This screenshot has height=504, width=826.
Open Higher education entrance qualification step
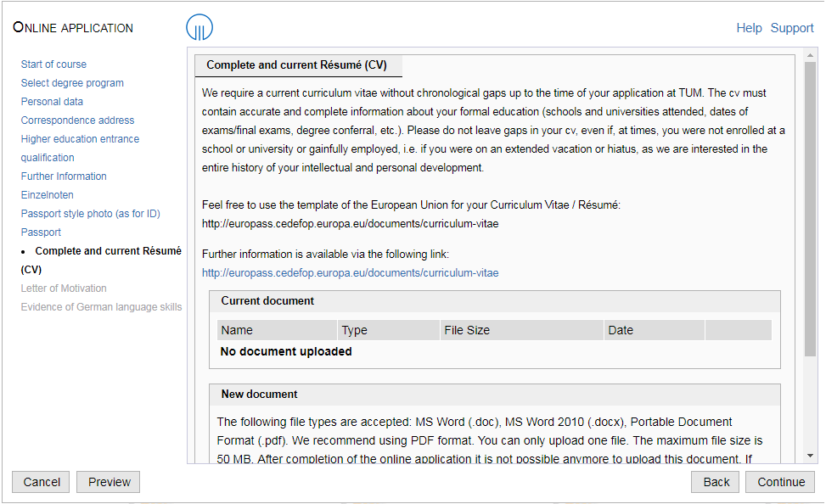tap(80, 148)
